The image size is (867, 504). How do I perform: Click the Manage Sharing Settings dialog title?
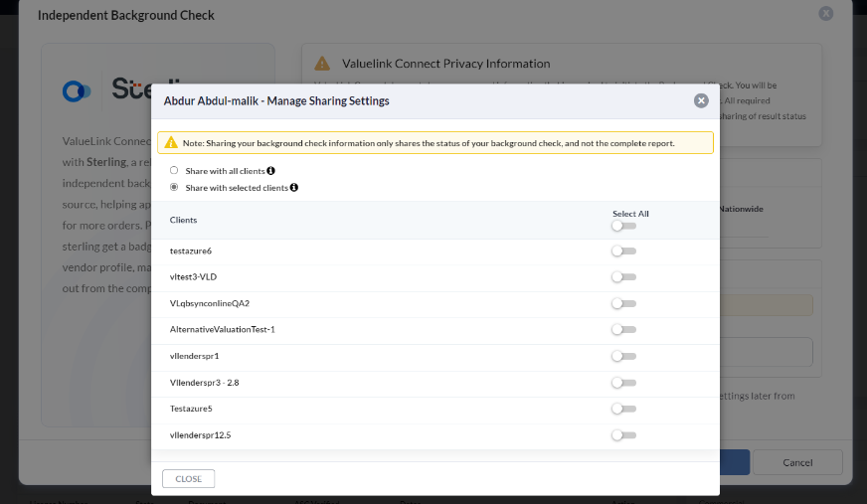click(276, 100)
